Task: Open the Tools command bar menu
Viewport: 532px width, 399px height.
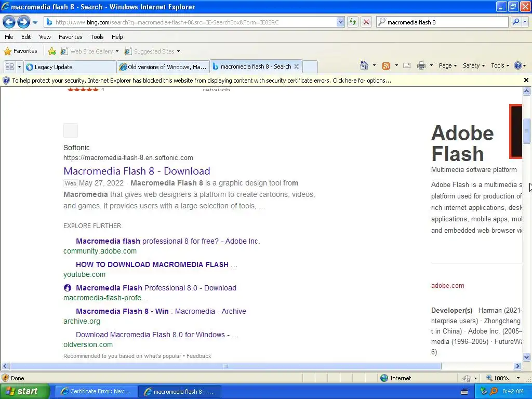Action: click(x=500, y=65)
